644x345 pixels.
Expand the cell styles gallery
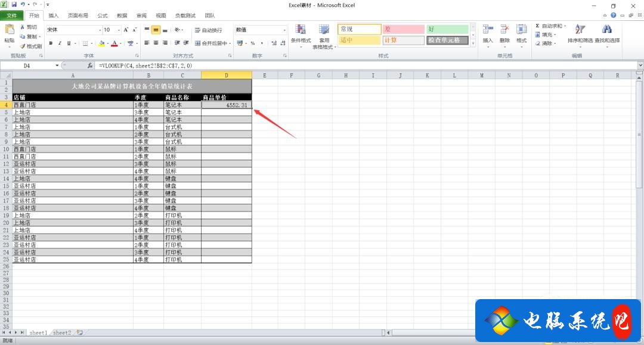(x=473, y=43)
